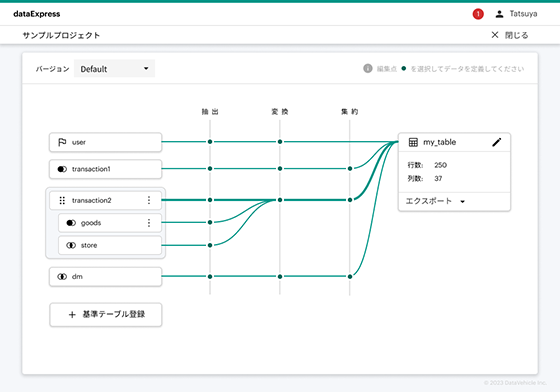Toggle the join icon on store

71,245
